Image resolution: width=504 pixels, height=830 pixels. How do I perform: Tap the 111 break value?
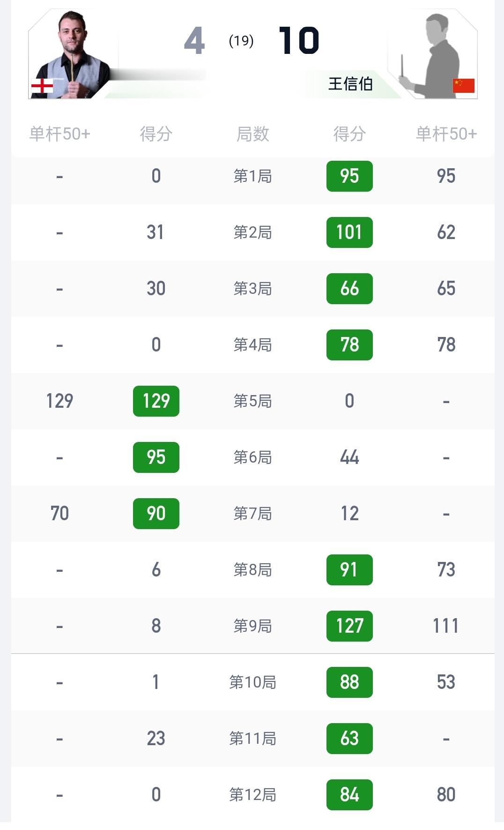click(x=445, y=626)
